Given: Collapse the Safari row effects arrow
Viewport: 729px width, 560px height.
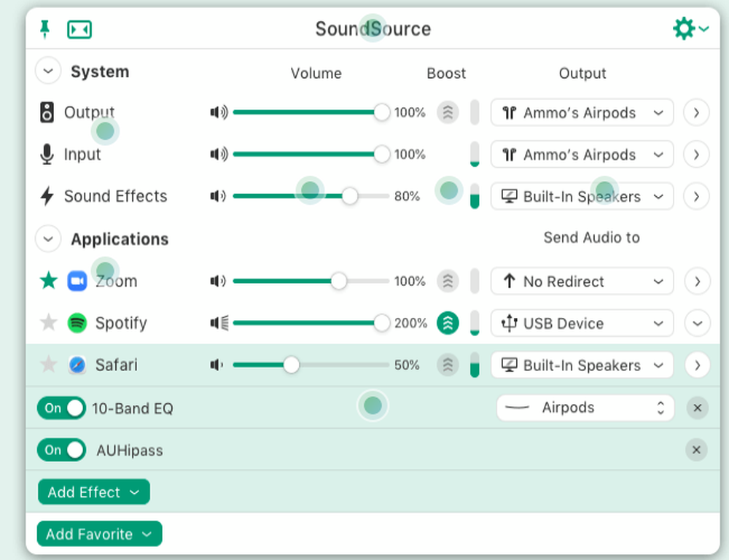Looking at the screenshot, I should [697, 365].
